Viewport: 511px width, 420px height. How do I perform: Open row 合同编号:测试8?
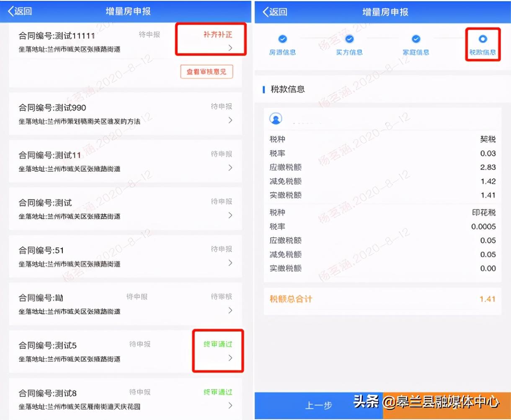(x=125, y=399)
